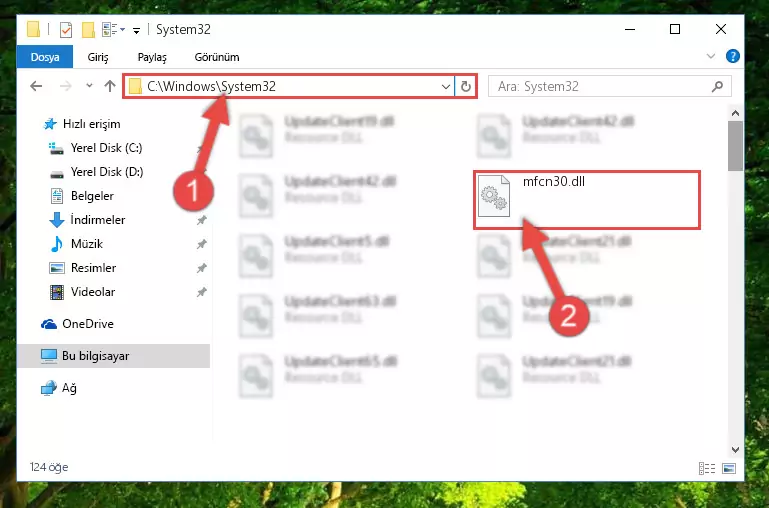Go up one folder level
Screen dimensions: 769x508
[110, 86]
